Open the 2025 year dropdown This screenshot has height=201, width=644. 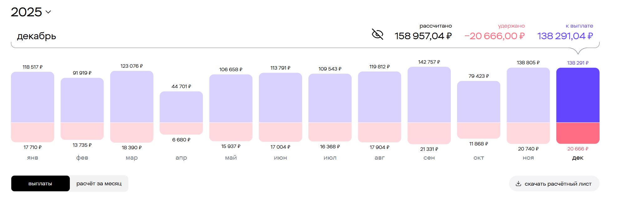pyautogui.click(x=31, y=12)
